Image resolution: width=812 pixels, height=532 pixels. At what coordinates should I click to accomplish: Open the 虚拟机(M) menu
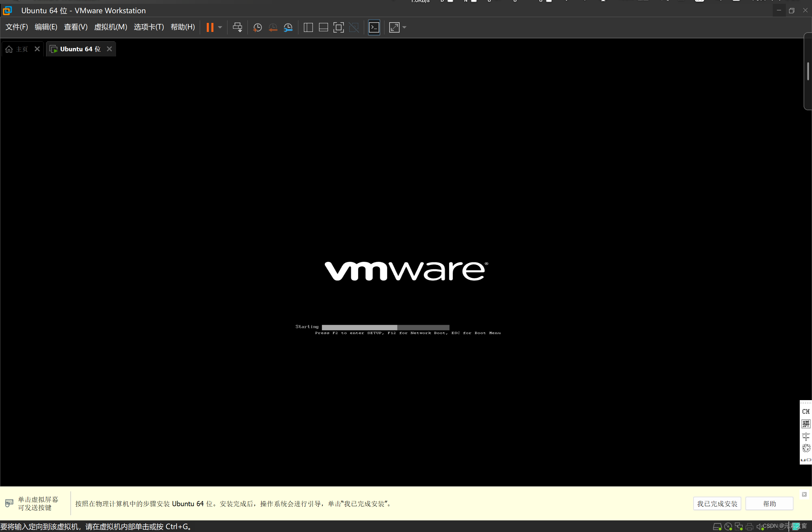[111, 27]
